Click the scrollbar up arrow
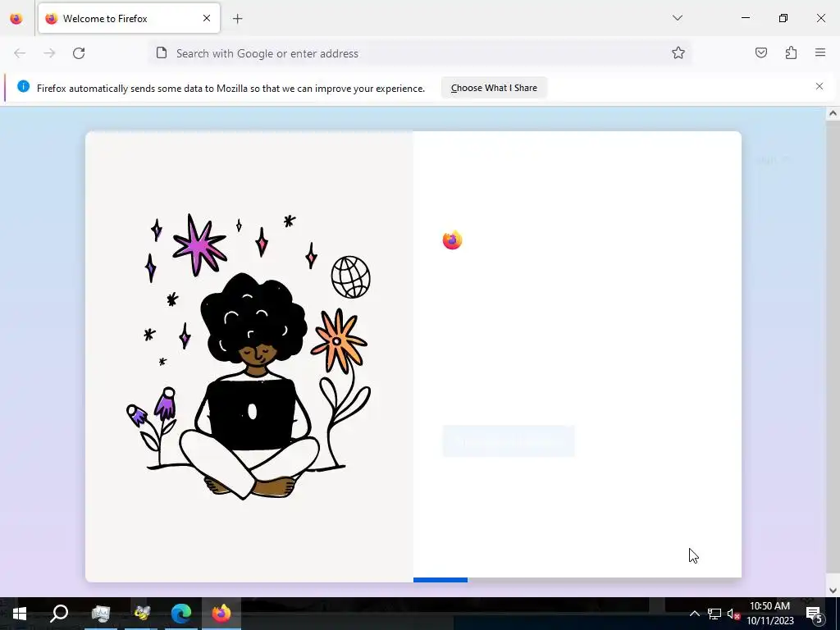The width and height of the screenshot is (840, 630). 833,113
